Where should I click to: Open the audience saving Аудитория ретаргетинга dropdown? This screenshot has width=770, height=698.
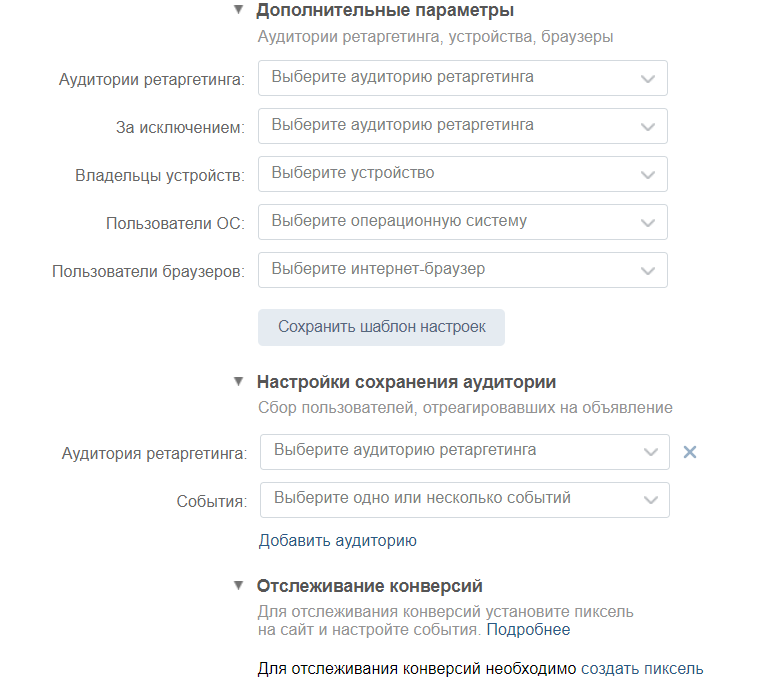coord(465,452)
